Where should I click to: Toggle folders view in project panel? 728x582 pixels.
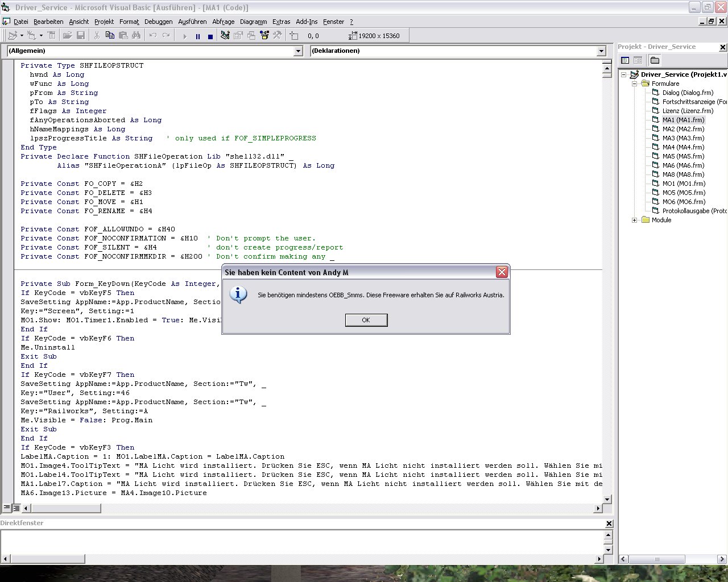click(655, 60)
